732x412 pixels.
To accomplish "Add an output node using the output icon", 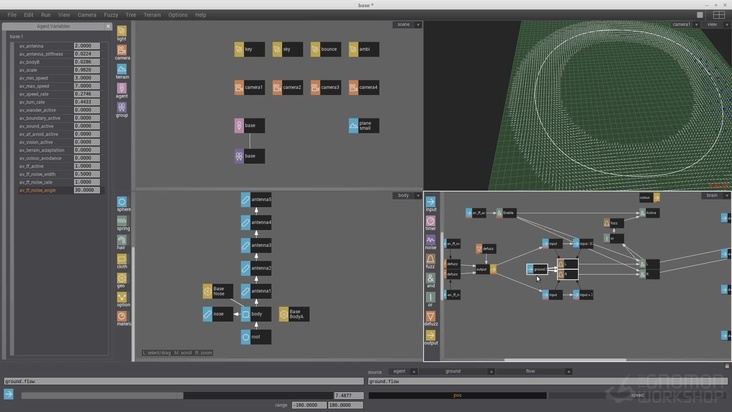I will [x=431, y=337].
